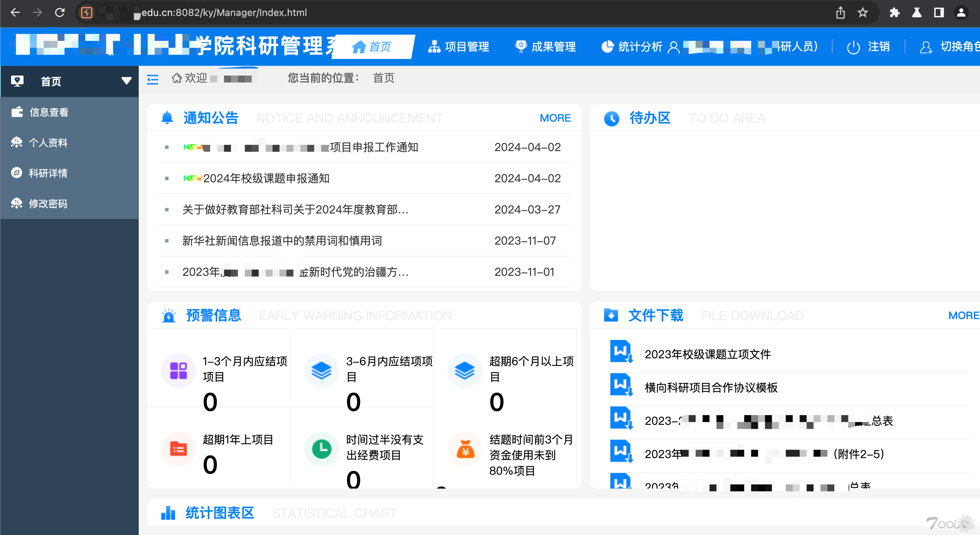Click the bell icon of 通知公告
This screenshot has height=535, width=980.
tap(167, 118)
